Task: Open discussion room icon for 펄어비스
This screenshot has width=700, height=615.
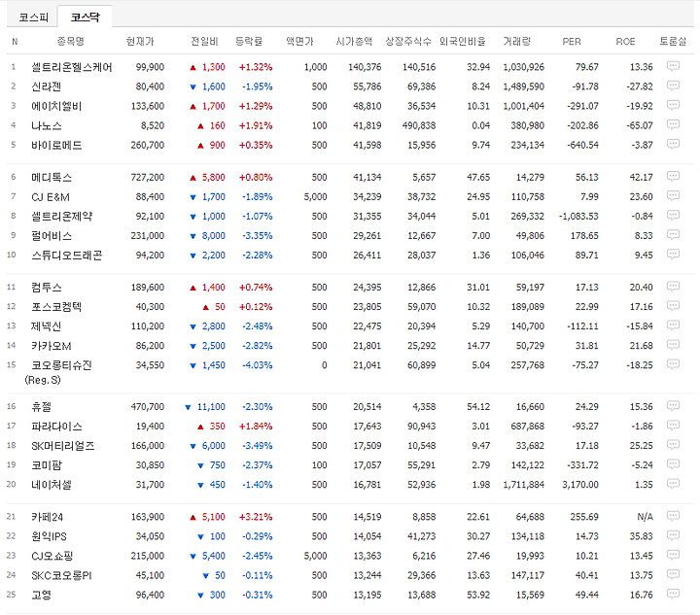Action: pyautogui.click(x=673, y=235)
